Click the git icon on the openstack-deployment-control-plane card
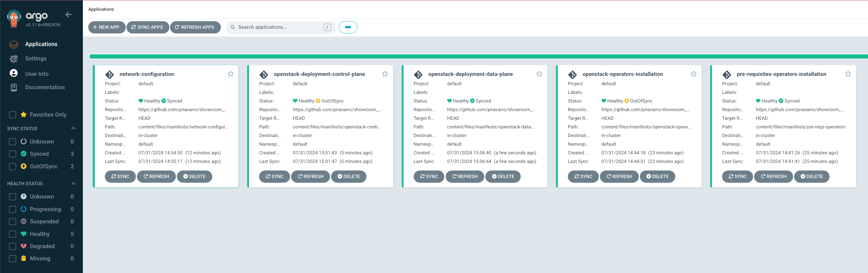The image size is (868, 273). click(264, 74)
